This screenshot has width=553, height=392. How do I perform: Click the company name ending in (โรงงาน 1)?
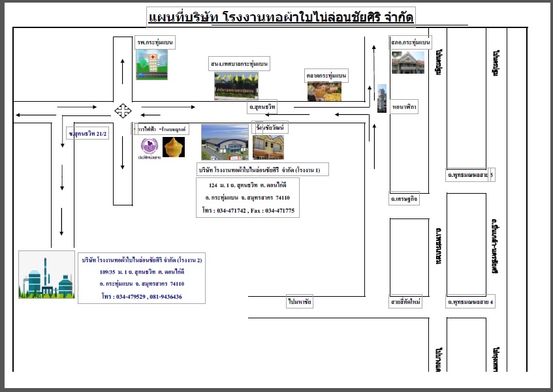tap(260, 170)
